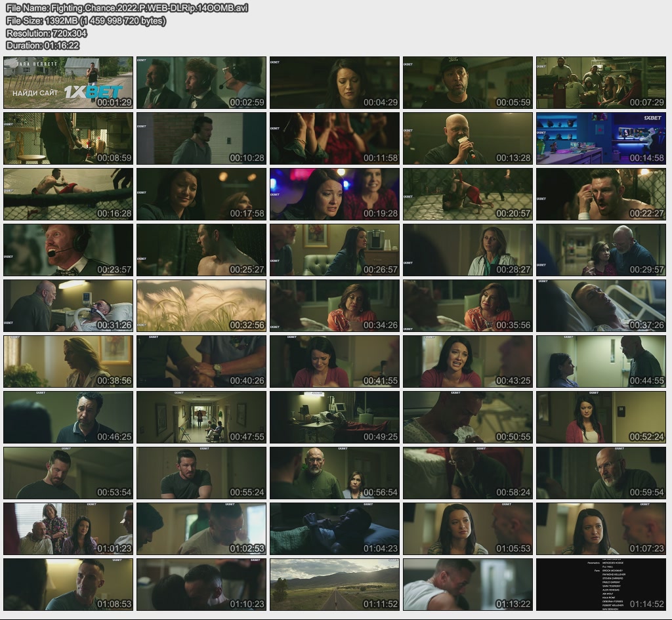Select the thumbnail timestamped 00:13:28
Screen dimensions: 672x620
(x=468, y=138)
